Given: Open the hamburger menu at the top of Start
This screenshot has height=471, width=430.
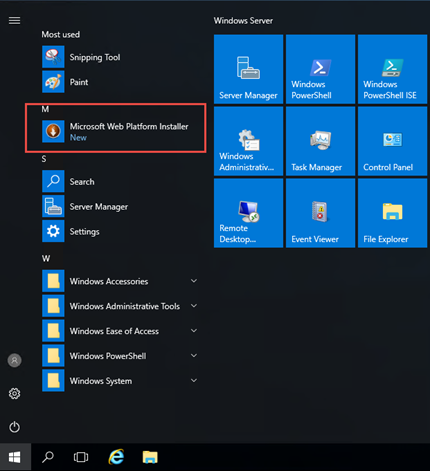Looking at the screenshot, I should coord(14,21).
